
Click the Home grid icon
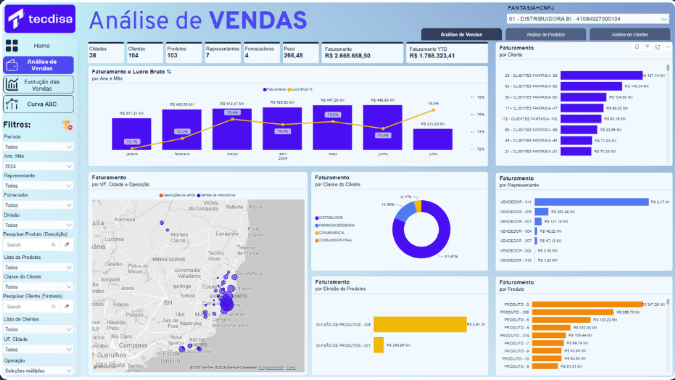pos(12,46)
